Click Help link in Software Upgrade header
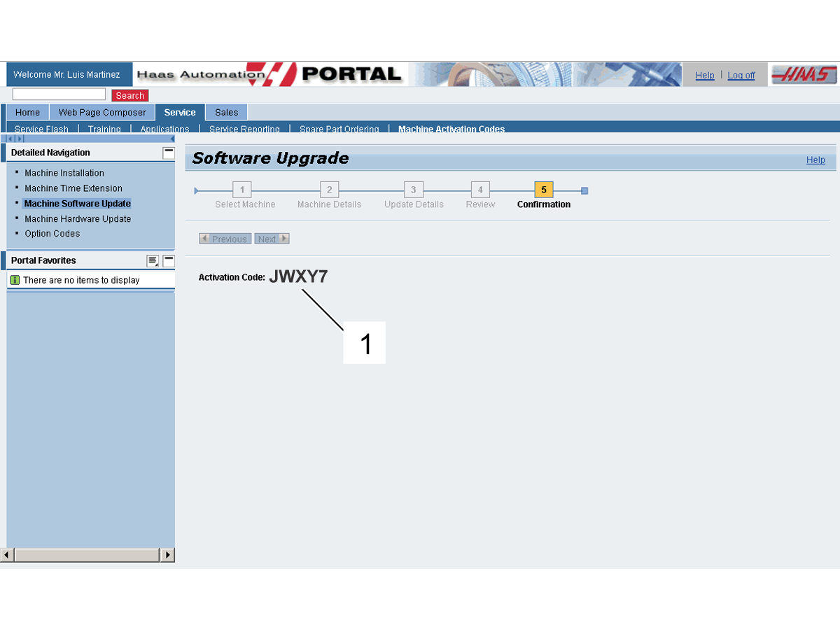This screenshot has width=840, height=630. click(815, 160)
